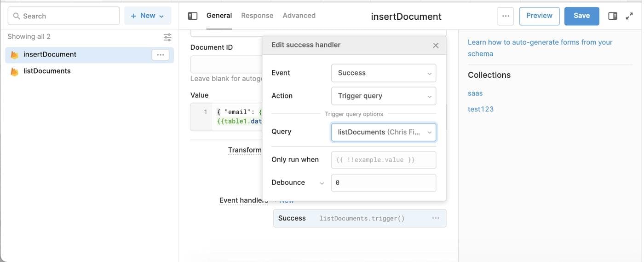This screenshot has height=262, width=644.
Task: Close the Edit success handler popup
Action: click(436, 45)
